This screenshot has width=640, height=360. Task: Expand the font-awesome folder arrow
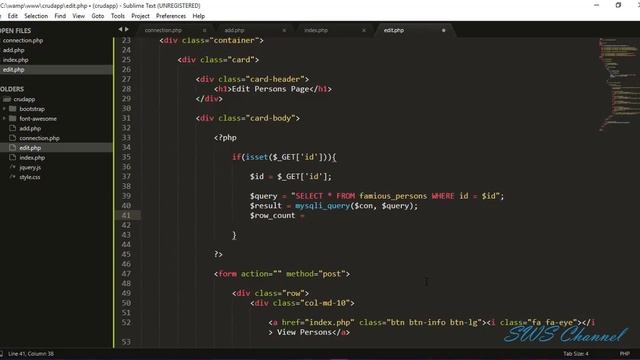tap(4, 119)
